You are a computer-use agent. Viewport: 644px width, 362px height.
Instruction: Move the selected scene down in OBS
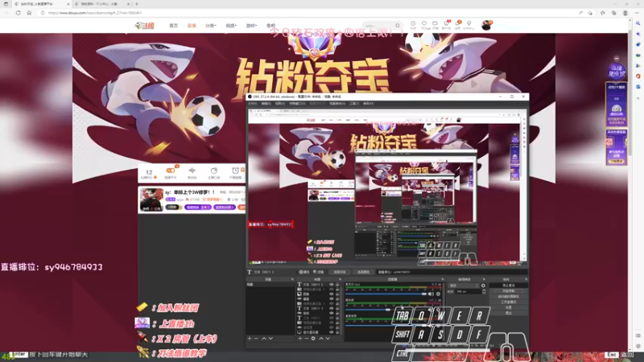[x=270, y=339]
